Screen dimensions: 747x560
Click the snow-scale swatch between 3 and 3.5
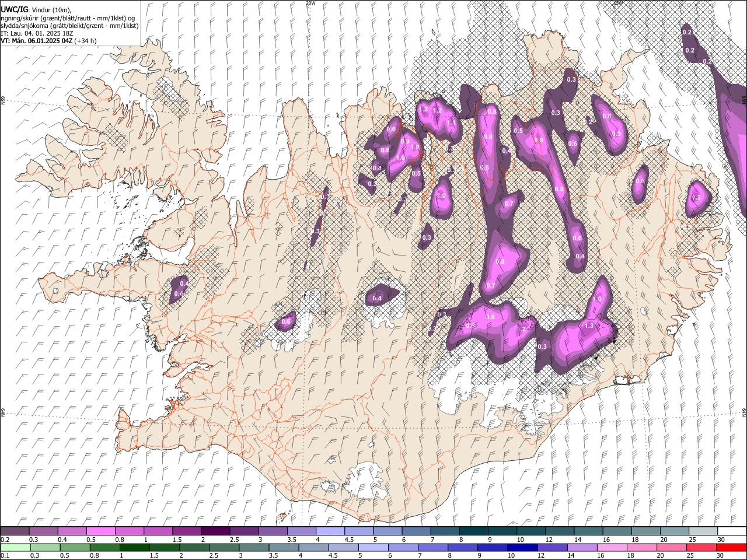coord(273,531)
